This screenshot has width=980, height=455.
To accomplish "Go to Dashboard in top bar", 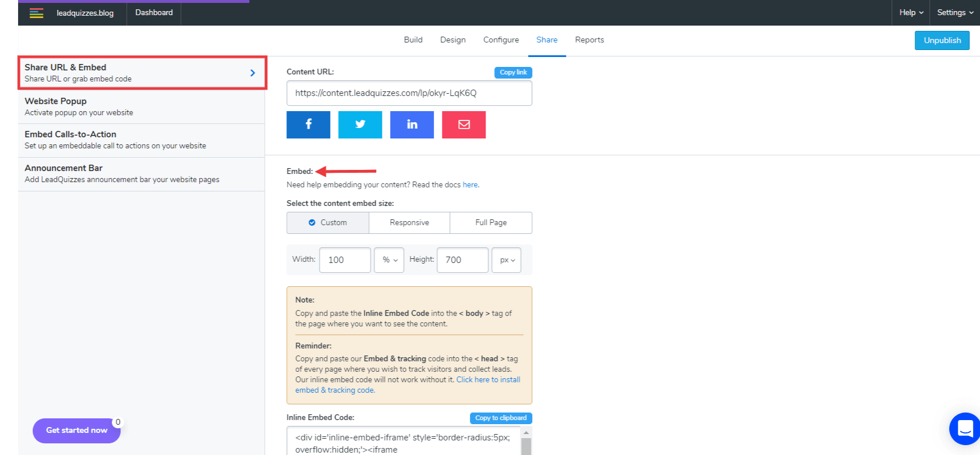I will tap(154, 13).
